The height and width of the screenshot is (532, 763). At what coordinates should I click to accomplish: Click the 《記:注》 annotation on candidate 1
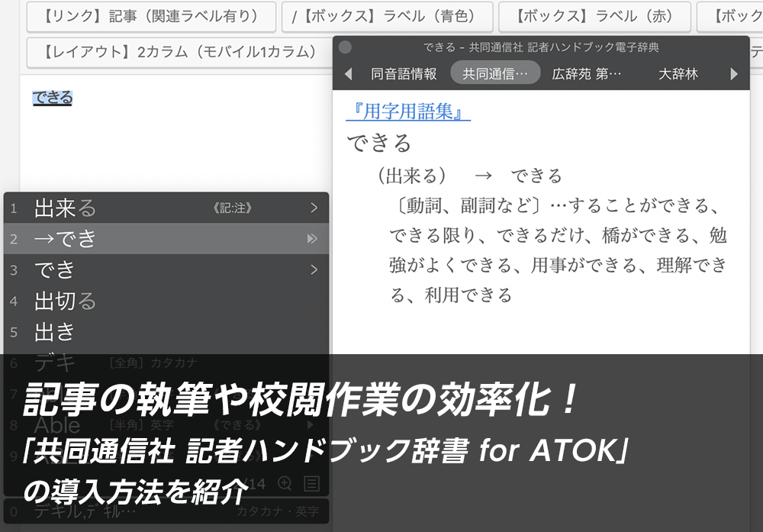(x=233, y=208)
